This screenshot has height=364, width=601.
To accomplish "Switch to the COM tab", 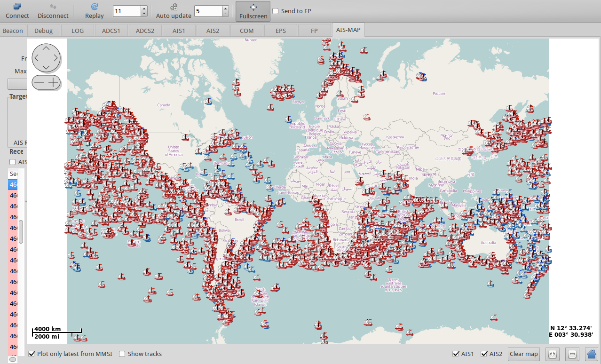I will coord(246,31).
